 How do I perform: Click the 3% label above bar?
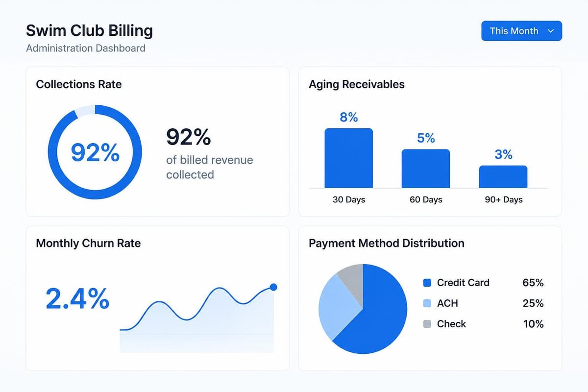point(503,155)
